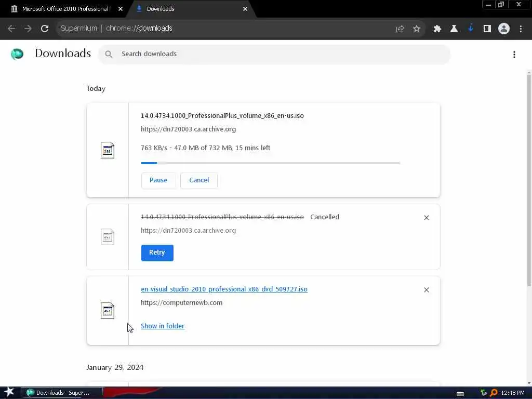Click the file icon of the cancelled download
Viewport: 532px width, 399px height.
[108, 237]
